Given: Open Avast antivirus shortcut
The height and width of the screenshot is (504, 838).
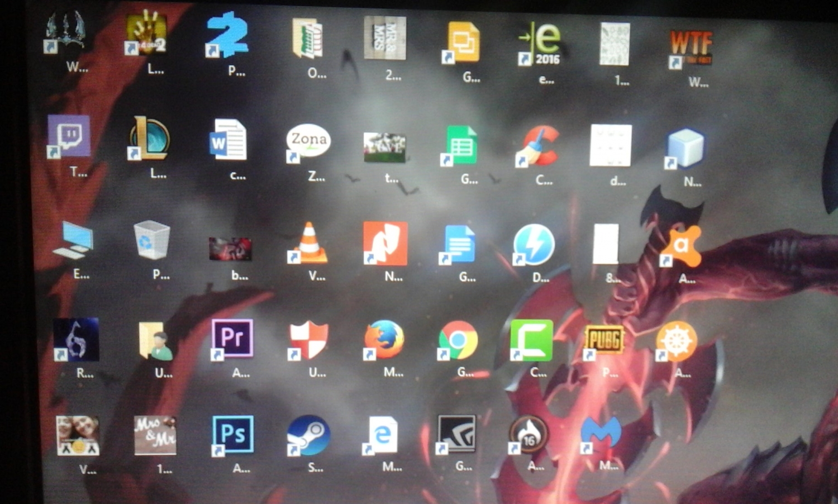Looking at the screenshot, I should pos(680,246).
